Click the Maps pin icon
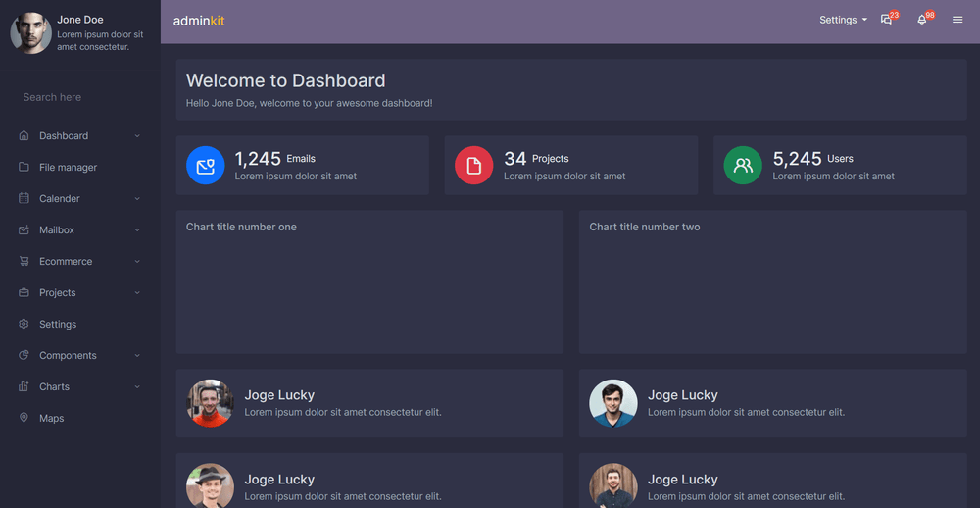 24,418
